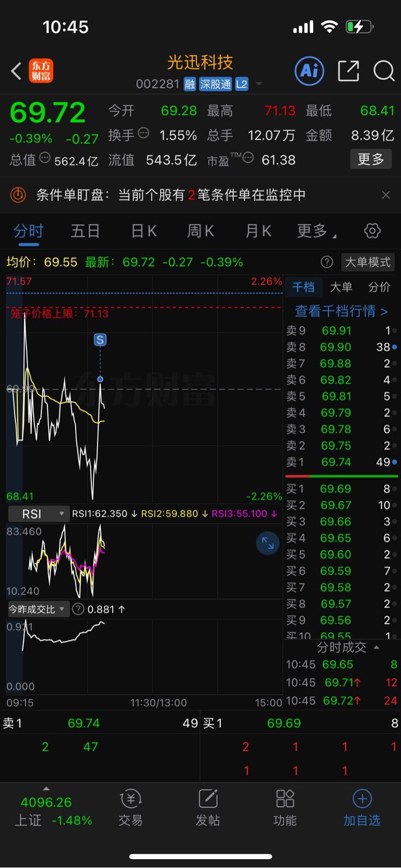The height and width of the screenshot is (868, 401).
Task: Tap the info icon beside 市盈
Action: pyautogui.click(x=248, y=158)
